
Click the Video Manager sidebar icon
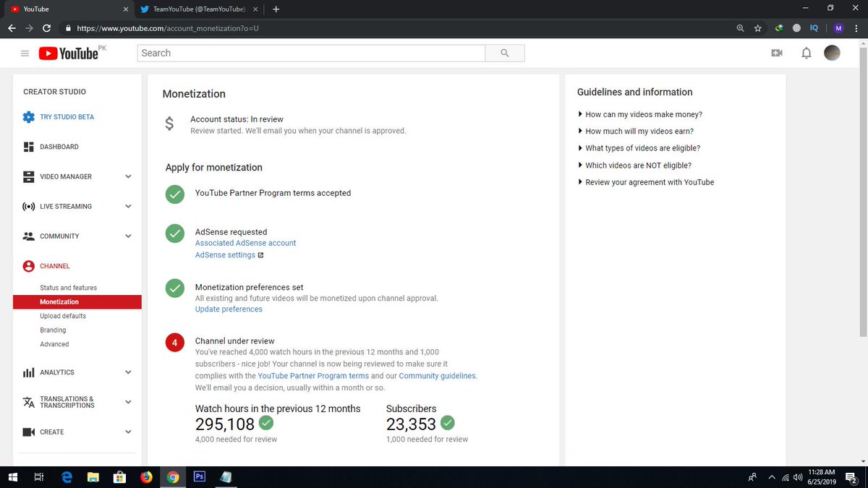tap(29, 176)
